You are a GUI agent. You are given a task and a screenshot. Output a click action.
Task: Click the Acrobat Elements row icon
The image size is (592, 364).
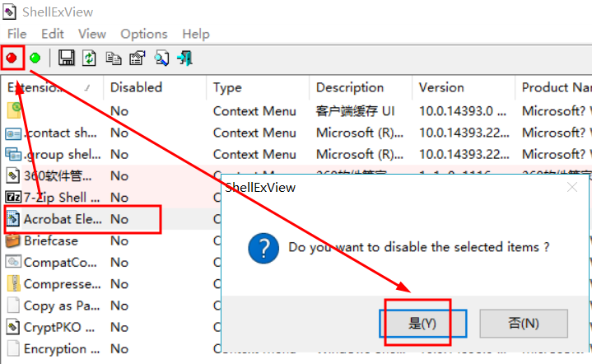click(13, 219)
